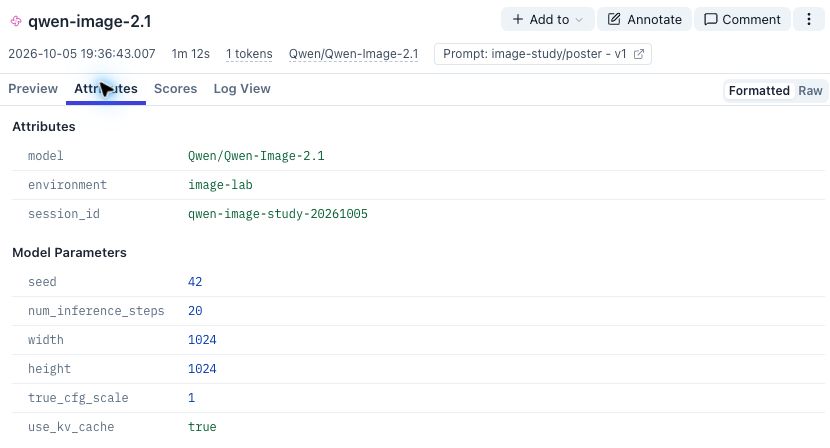Viewport: 830px width, 448px height.
Task: Click the session_id value qwen-image-study-20261005
Action: [277, 214]
